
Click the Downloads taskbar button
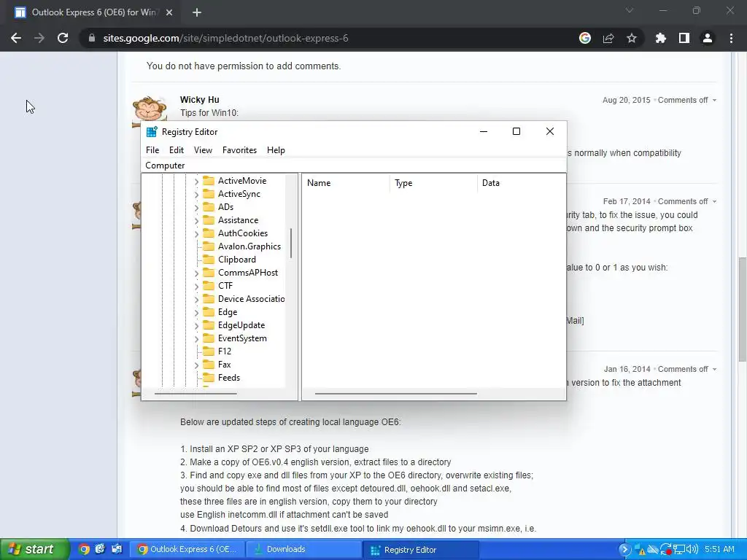[304, 550]
